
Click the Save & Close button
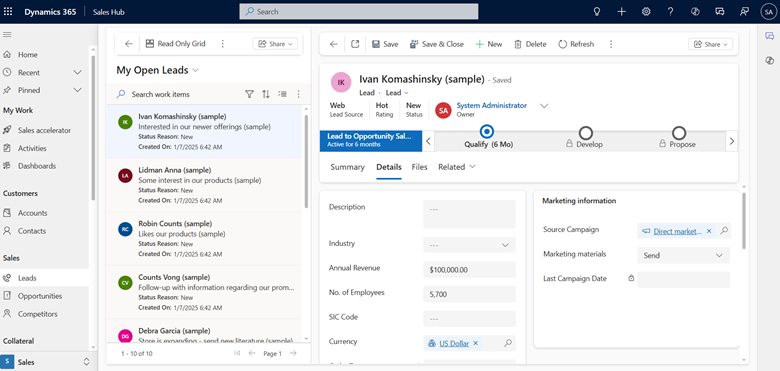436,44
